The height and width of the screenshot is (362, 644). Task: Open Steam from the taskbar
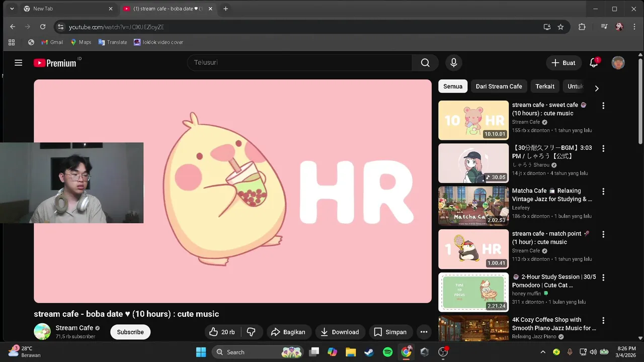click(x=369, y=352)
